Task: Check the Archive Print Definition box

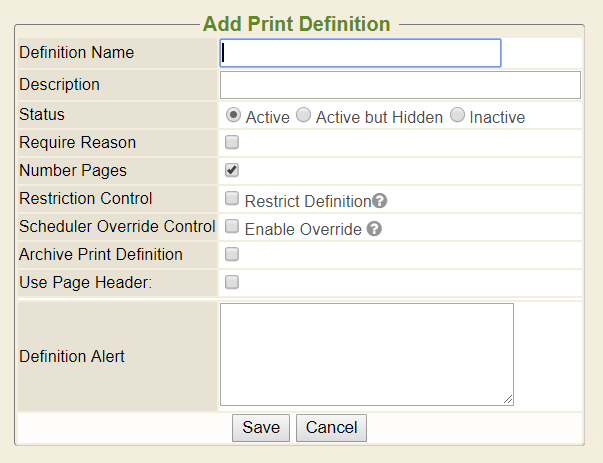Action: click(x=232, y=254)
